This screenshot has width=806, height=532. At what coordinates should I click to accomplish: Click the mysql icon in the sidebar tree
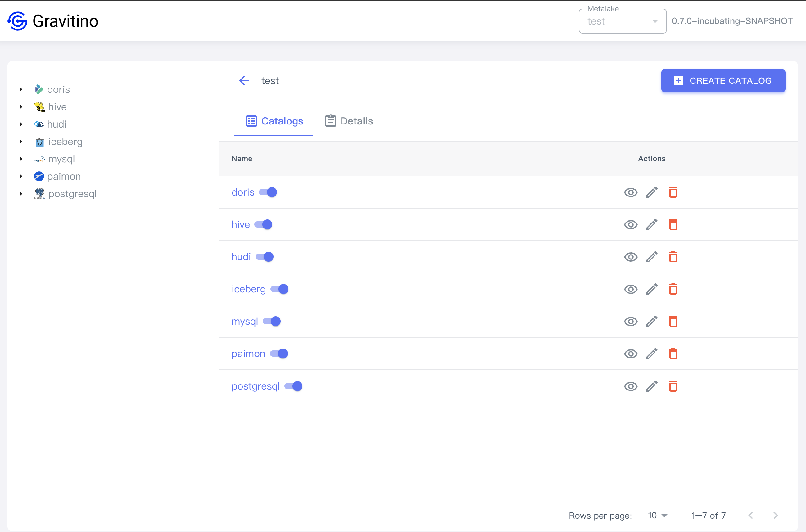point(39,159)
